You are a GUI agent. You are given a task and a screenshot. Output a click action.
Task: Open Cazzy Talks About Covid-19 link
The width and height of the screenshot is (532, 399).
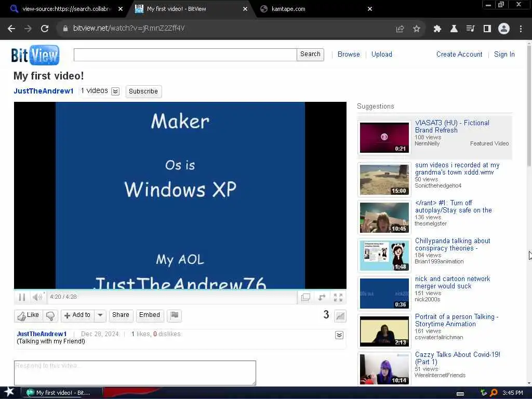[x=458, y=358]
